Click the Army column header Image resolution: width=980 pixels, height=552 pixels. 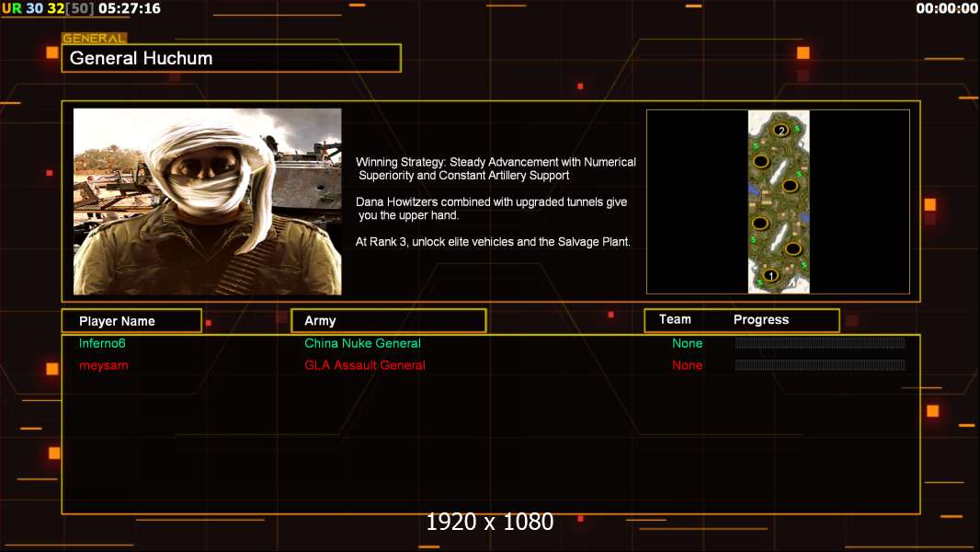tap(389, 321)
